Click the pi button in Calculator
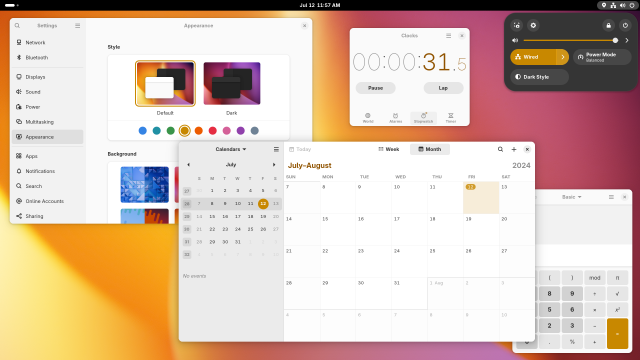This screenshot has height=360, width=640. 617,278
